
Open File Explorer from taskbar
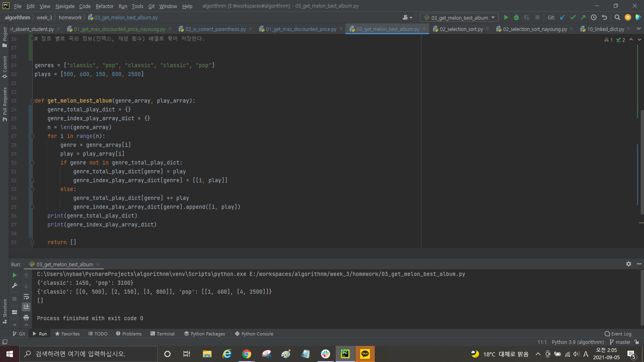coord(207,354)
